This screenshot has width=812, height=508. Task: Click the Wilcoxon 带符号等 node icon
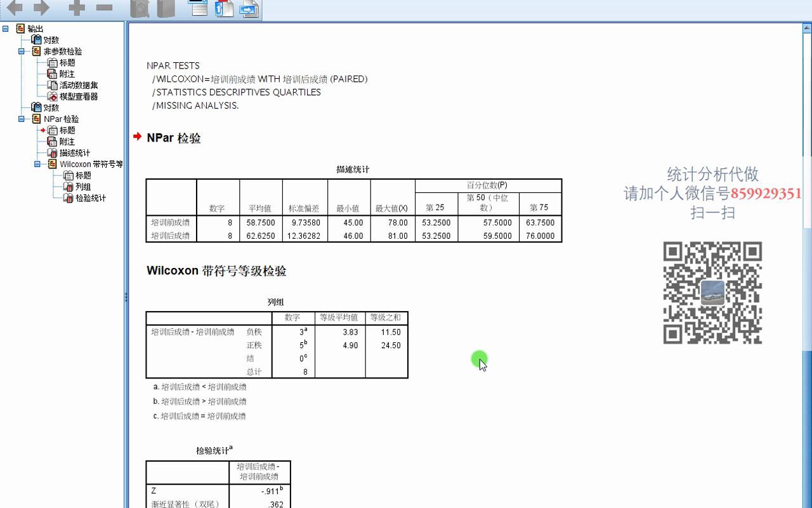[x=52, y=164]
